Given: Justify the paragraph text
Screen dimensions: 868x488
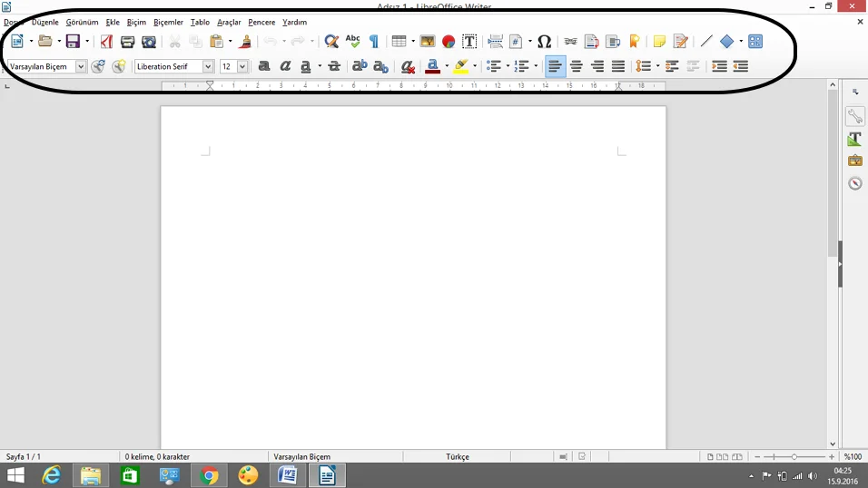Looking at the screenshot, I should (x=618, y=66).
